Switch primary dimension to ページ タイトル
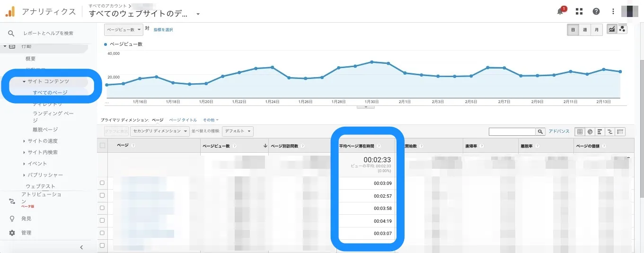 [183, 120]
